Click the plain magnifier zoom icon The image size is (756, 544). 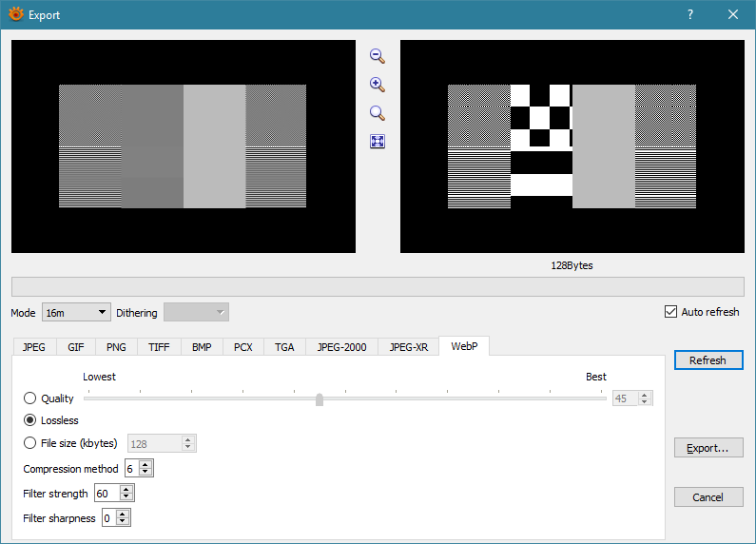(377, 113)
